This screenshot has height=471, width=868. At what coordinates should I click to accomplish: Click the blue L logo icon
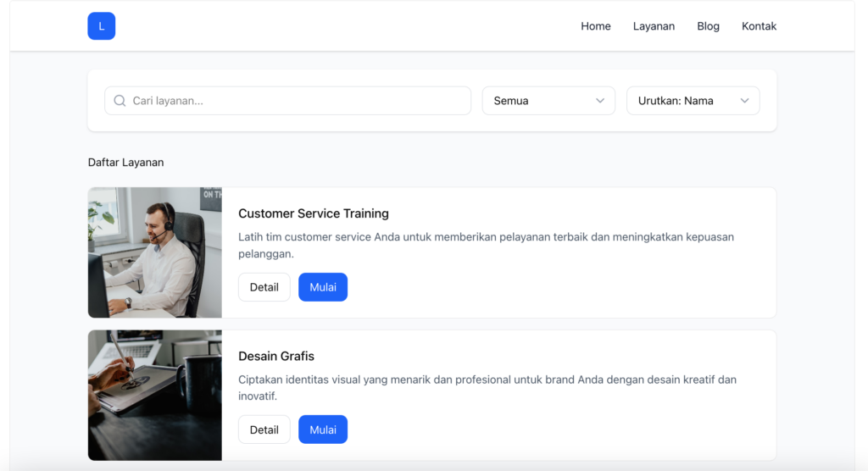[x=101, y=26]
